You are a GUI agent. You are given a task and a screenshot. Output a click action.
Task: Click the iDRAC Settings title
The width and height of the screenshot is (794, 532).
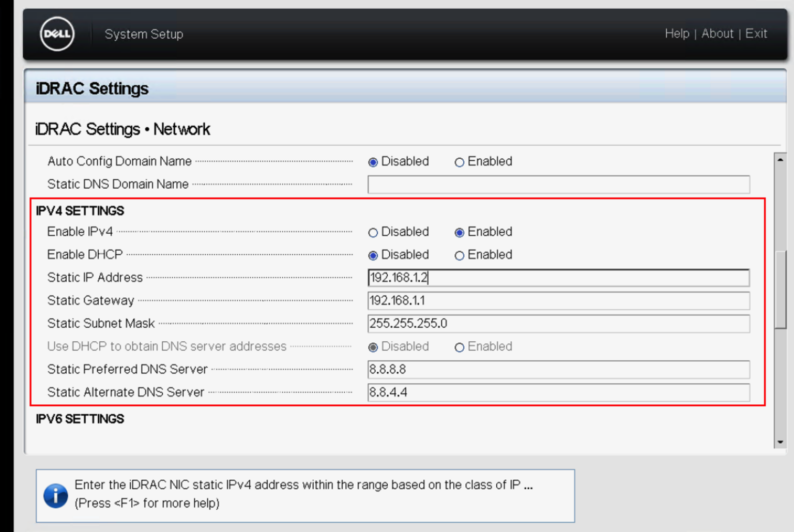click(x=92, y=88)
